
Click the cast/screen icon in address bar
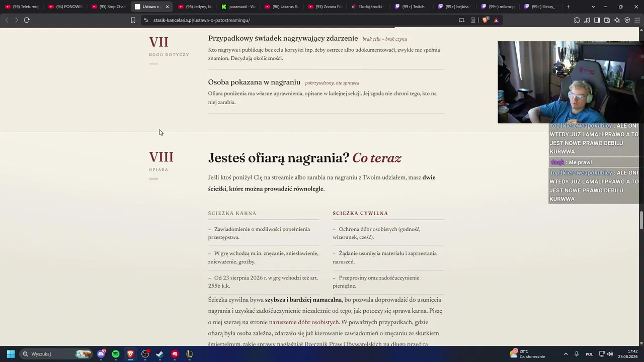tap(461, 20)
